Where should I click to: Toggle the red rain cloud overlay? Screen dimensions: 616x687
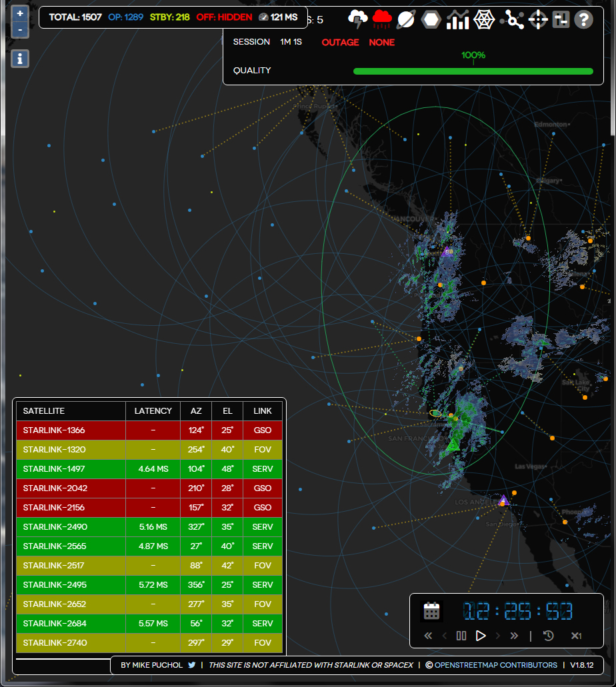(382, 19)
